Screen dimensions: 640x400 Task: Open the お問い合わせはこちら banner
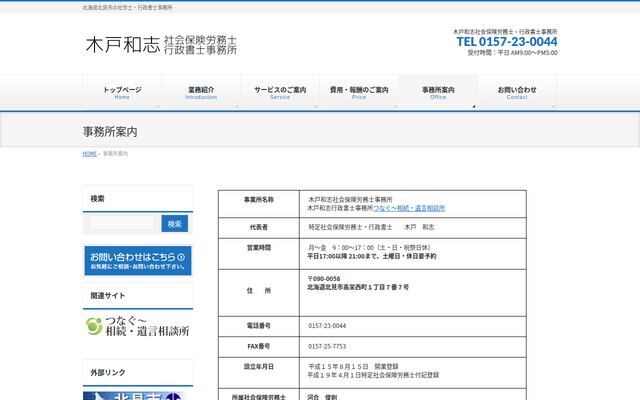click(x=138, y=260)
